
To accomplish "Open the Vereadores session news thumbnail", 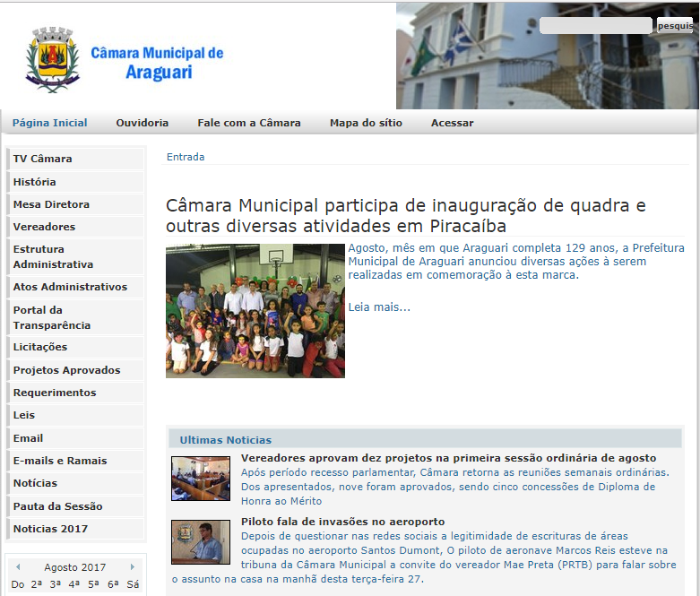I will click(201, 478).
